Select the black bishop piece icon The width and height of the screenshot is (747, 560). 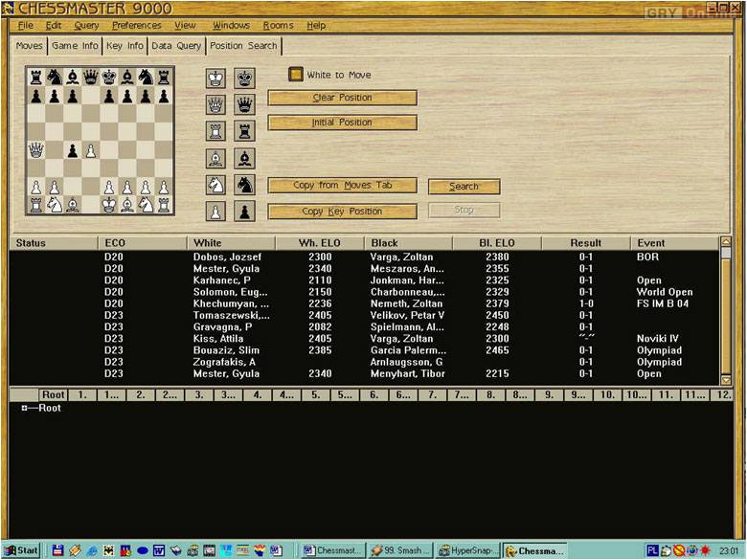[244, 158]
